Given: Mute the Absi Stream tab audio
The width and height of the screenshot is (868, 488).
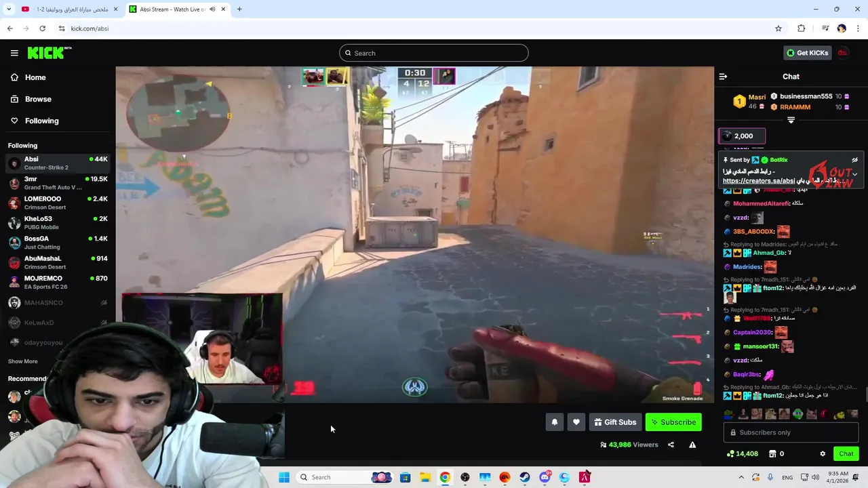Looking at the screenshot, I should [212, 9].
